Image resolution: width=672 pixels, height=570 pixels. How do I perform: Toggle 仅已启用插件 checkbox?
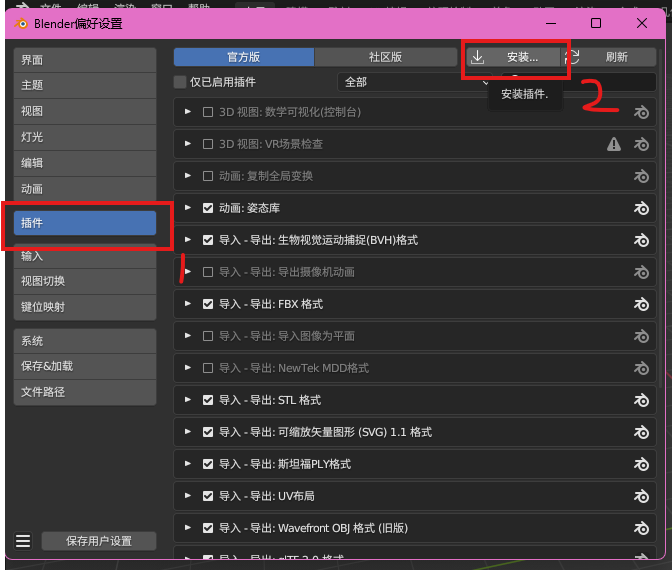(x=180, y=82)
